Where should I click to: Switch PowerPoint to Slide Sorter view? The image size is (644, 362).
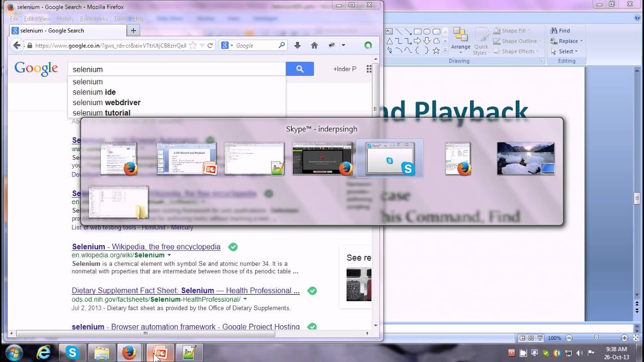[531, 338]
